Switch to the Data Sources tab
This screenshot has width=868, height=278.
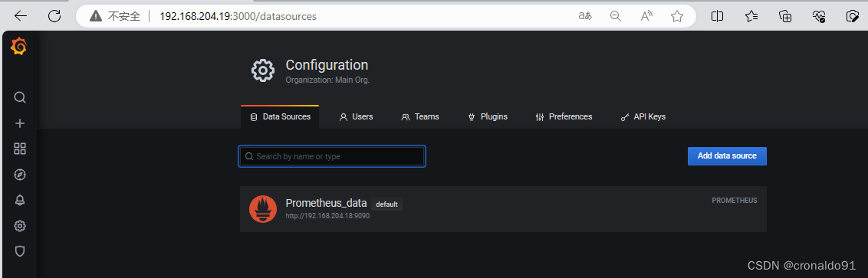pos(280,116)
